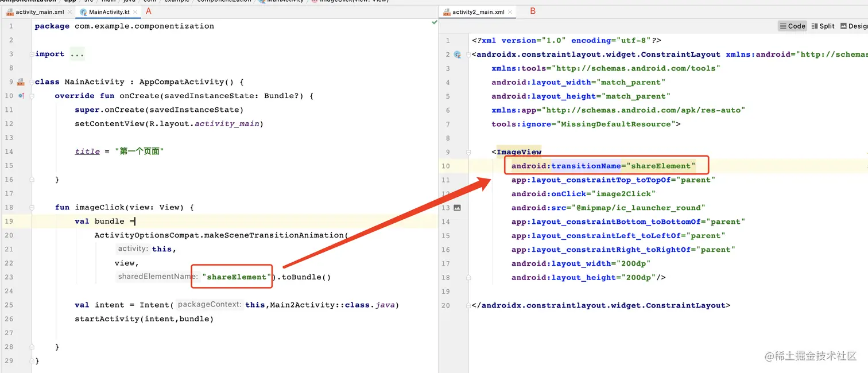Click 'xmlns:tools' attribute line
This screenshot has height=373, width=868.
click(x=604, y=68)
